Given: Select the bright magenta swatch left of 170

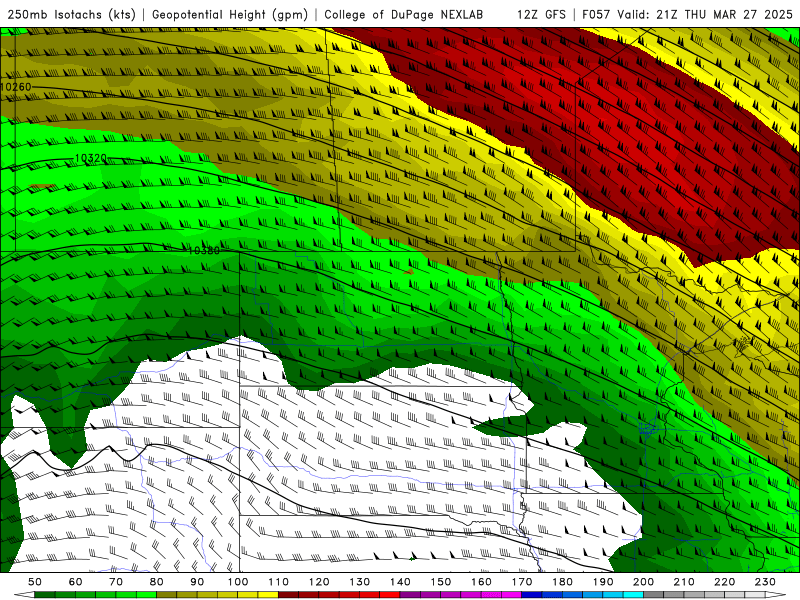Looking at the screenshot, I should click(x=511, y=595).
